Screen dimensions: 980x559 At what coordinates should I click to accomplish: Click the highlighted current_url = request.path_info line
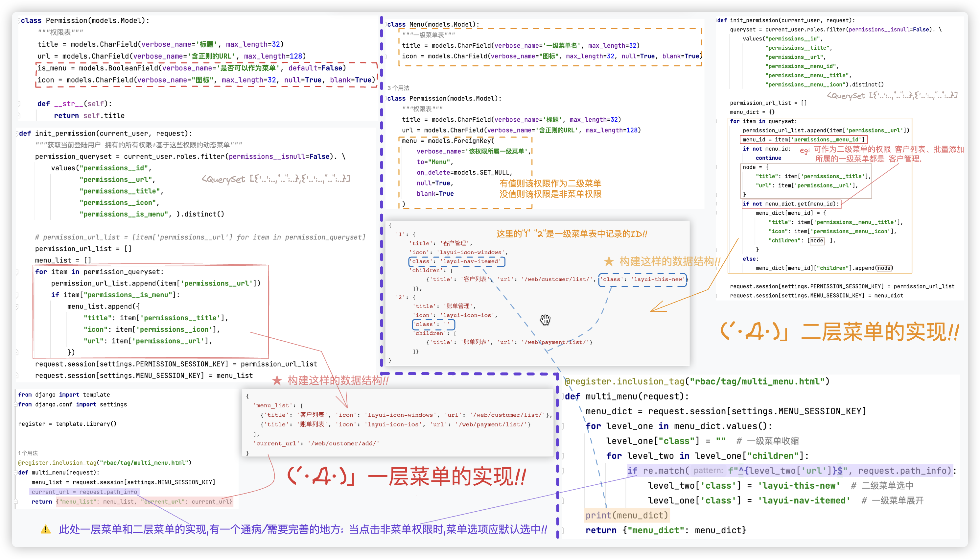pyautogui.click(x=85, y=492)
